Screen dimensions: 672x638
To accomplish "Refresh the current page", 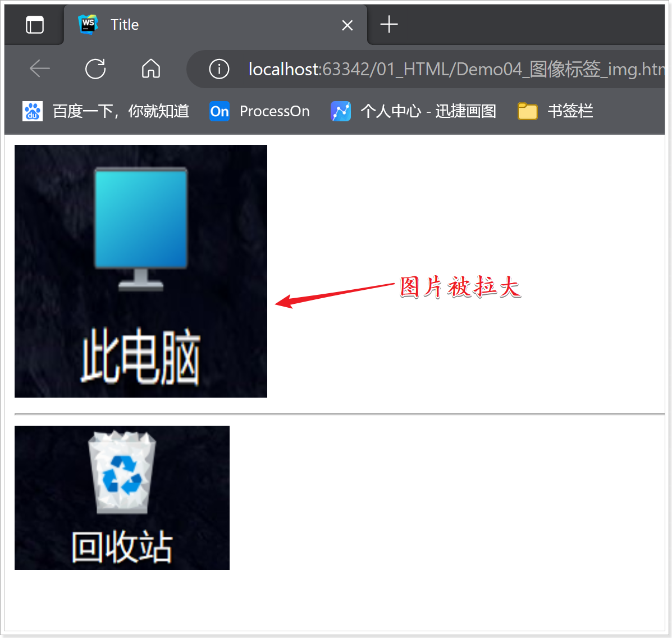I will coord(95,69).
